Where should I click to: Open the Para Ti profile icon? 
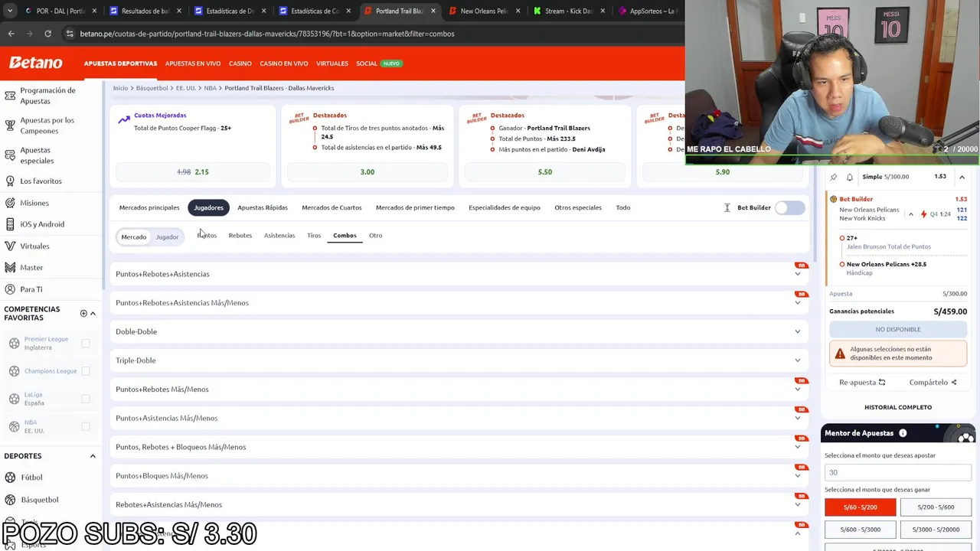coord(10,289)
